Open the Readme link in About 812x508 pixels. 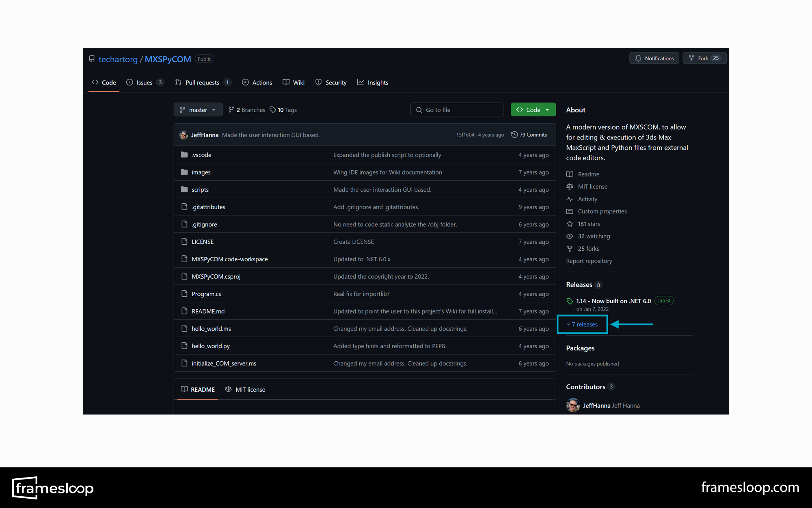(583, 174)
